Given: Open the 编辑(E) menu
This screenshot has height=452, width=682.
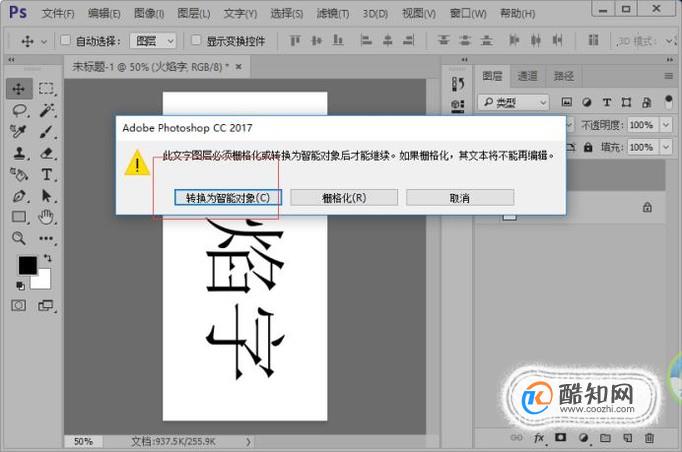Looking at the screenshot, I should (x=104, y=13).
